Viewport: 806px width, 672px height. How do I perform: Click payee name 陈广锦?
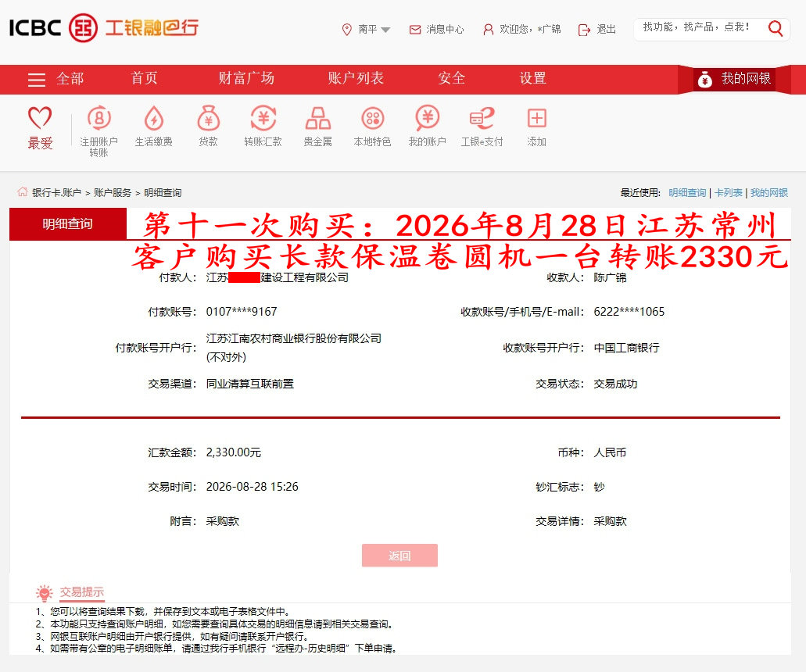pyautogui.click(x=610, y=277)
